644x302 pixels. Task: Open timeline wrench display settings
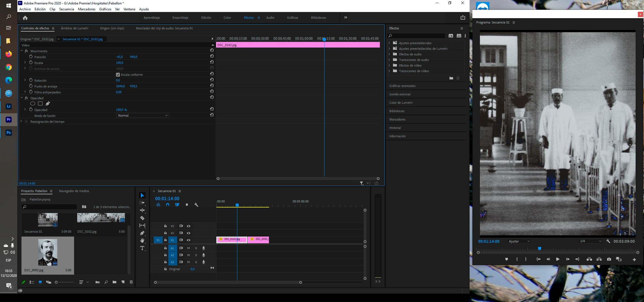point(196,205)
